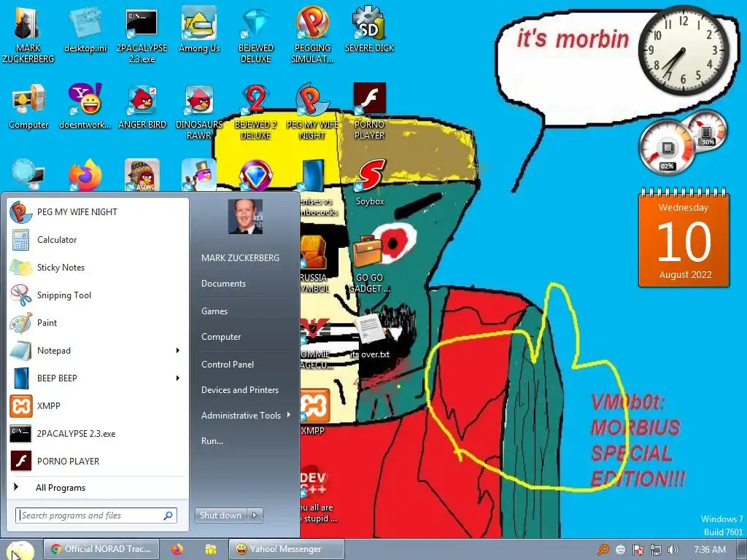Open MARK ZUCKERBERG user folder link
The height and width of the screenshot is (560, 747).
click(240, 257)
